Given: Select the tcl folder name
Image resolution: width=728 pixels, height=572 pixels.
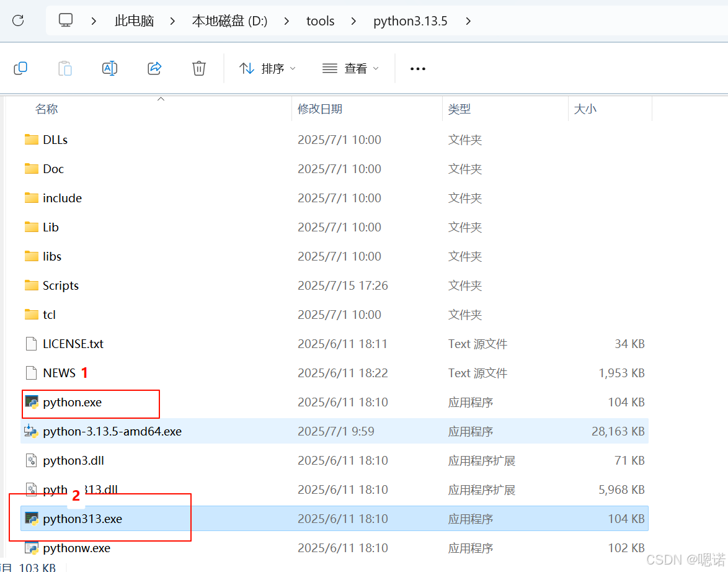Looking at the screenshot, I should (49, 315).
